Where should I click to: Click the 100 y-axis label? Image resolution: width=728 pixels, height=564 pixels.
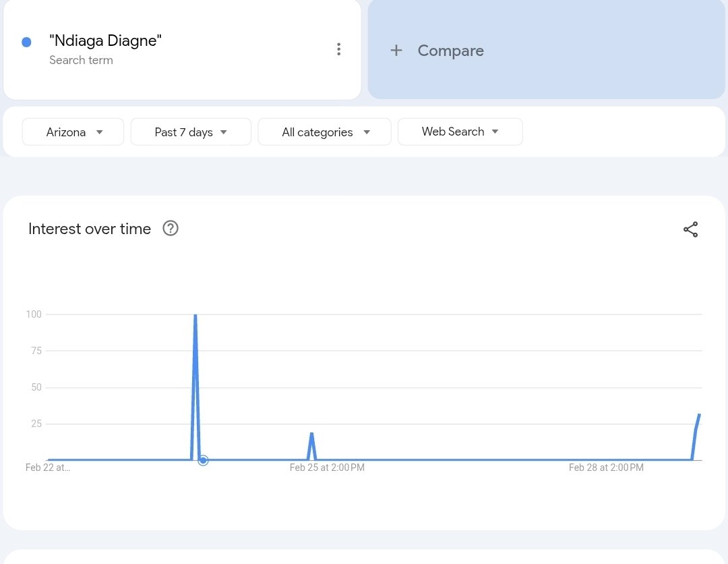click(34, 314)
